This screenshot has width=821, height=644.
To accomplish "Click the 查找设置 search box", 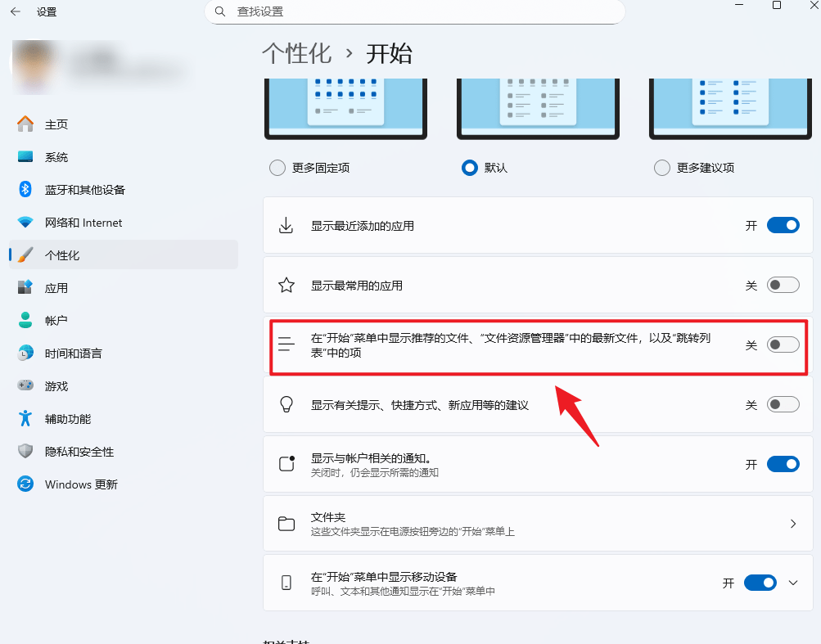I will coord(414,12).
